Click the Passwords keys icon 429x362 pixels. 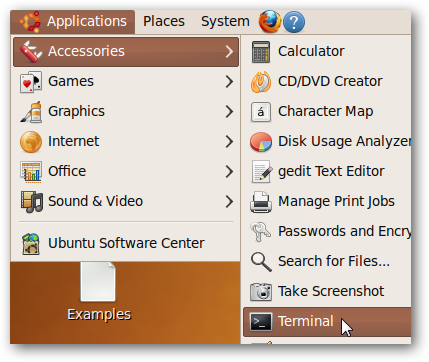[x=261, y=232]
